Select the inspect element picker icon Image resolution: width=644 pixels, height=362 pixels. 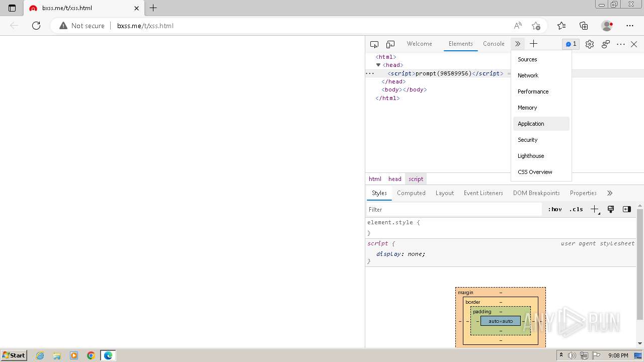[x=374, y=44]
